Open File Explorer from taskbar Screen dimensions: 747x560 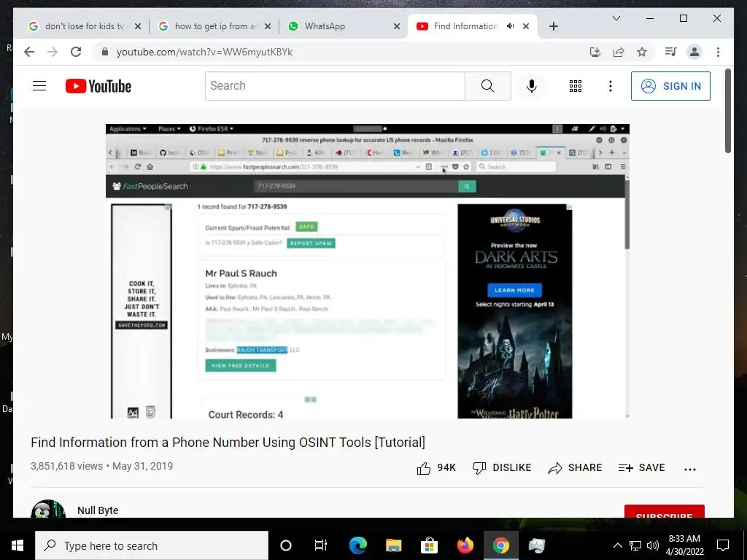pos(393,545)
